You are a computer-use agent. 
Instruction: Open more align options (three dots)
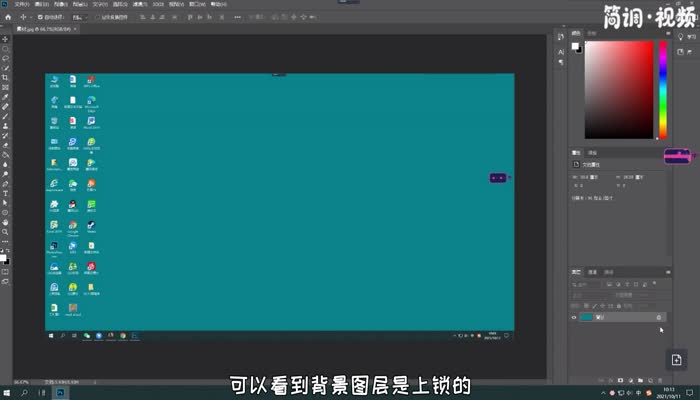[238, 17]
